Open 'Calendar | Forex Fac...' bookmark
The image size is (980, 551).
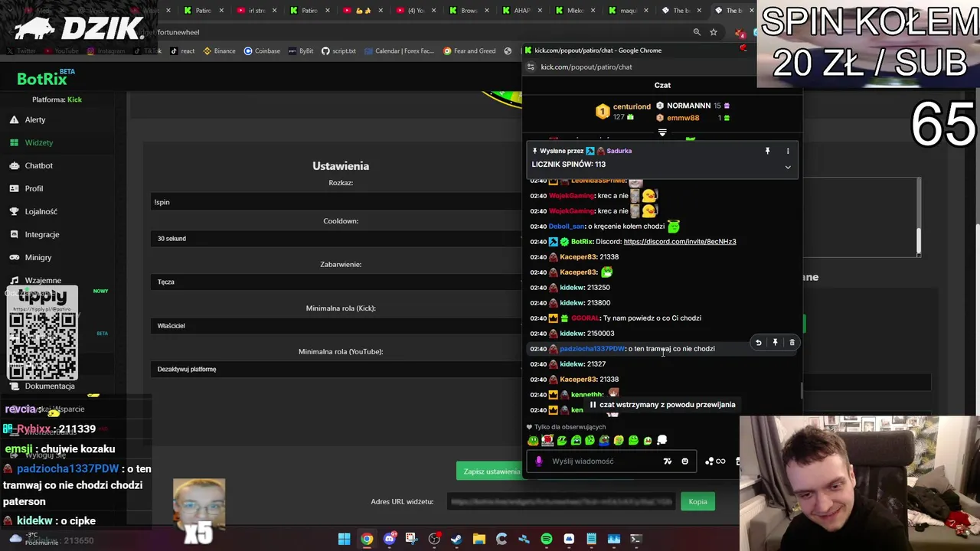(400, 51)
